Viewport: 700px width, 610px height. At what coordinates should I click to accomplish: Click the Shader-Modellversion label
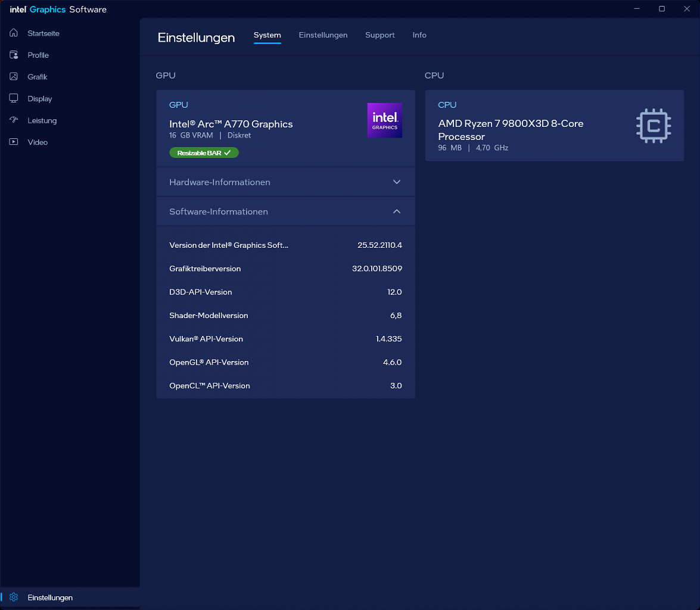point(209,315)
